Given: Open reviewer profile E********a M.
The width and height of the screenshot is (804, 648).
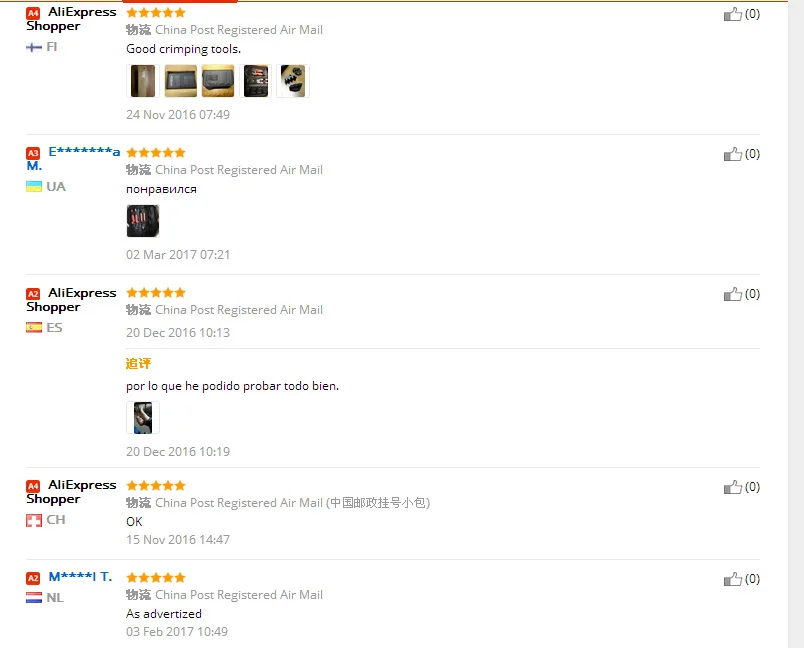Looking at the screenshot, I should [73, 158].
